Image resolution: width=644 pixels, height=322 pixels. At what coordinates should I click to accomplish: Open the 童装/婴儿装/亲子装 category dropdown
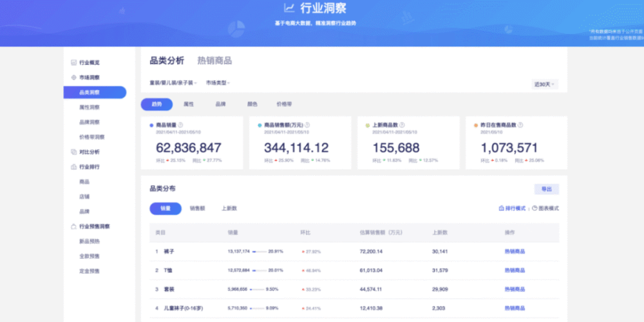173,83
